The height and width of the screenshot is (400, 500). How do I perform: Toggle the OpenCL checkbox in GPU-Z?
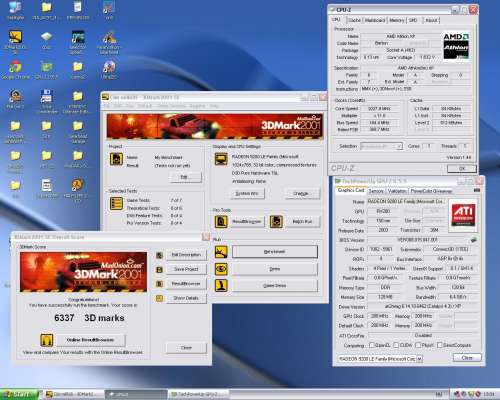pyautogui.click(x=372, y=345)
